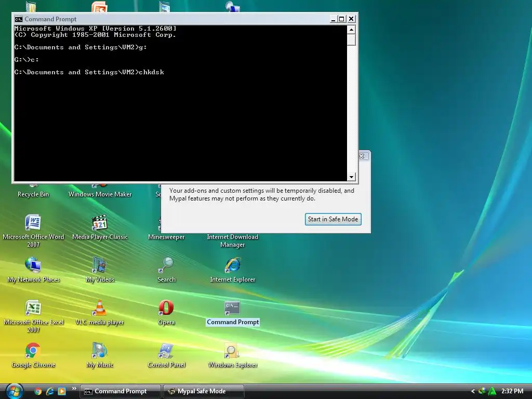
Task: Select Command Prompt desktop shortcut icon
Action: 232,308
